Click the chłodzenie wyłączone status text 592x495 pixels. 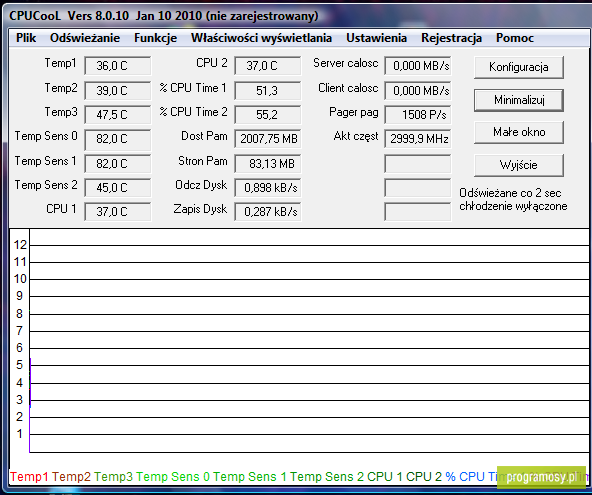coord(513,206)
